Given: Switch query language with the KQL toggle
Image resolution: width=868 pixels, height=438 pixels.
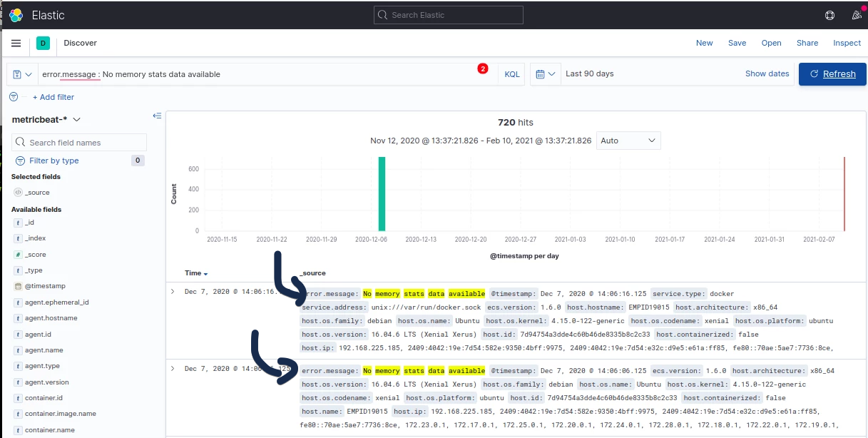Looking at the screenshot, I should [511, 73].
